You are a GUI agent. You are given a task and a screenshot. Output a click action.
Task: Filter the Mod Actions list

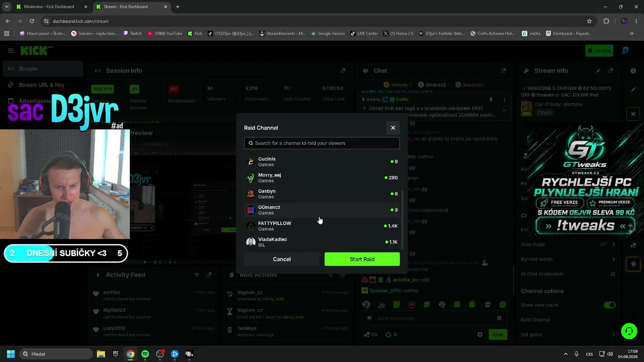click(331, 275)
